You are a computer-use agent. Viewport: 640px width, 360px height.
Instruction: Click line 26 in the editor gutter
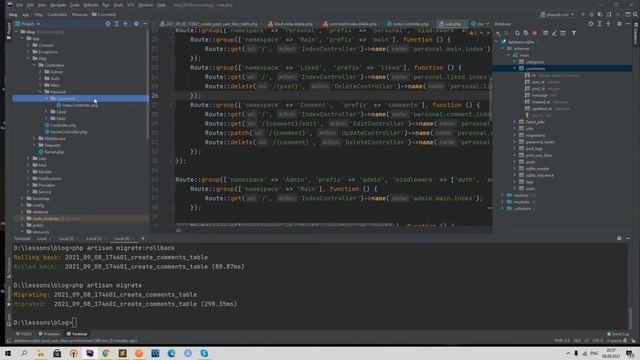[155, 96]
